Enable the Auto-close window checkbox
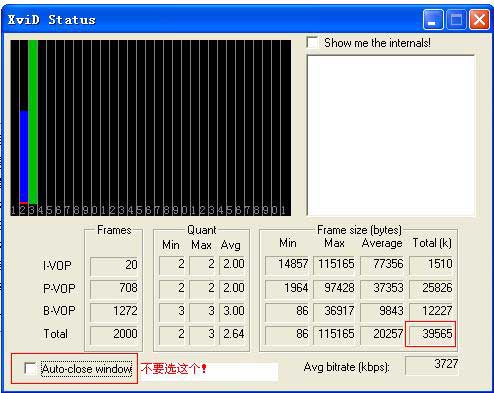This screenshot has width=494, height=393. pos(30,369)
